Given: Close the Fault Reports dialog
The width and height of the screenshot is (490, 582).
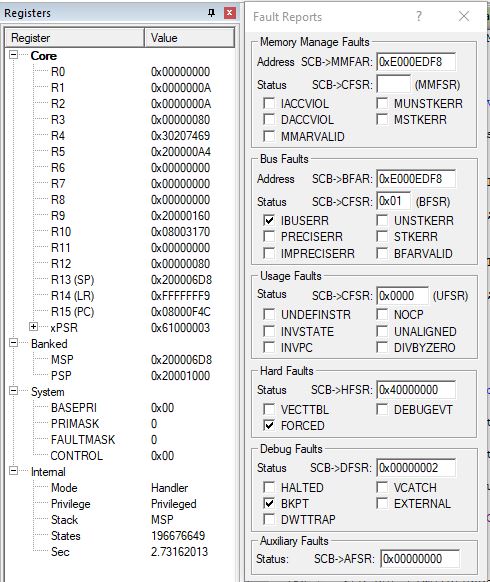Looking at the screenshot, I should coord(464,16).
